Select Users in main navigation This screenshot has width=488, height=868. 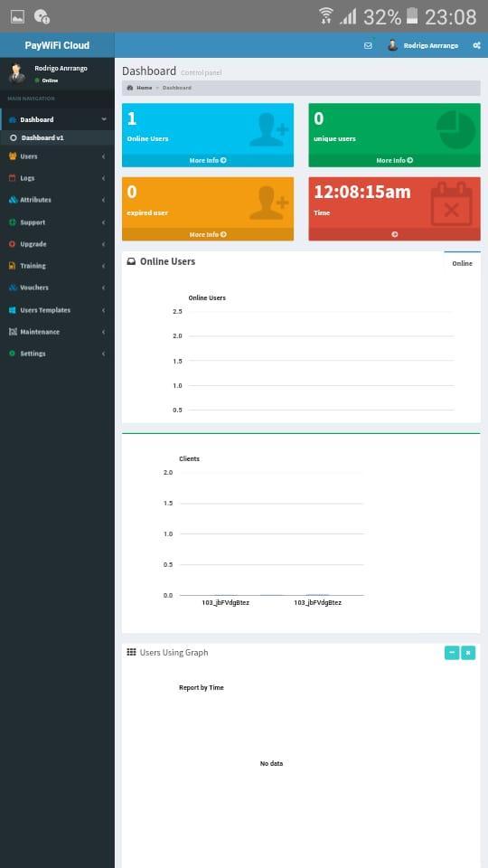58,156
